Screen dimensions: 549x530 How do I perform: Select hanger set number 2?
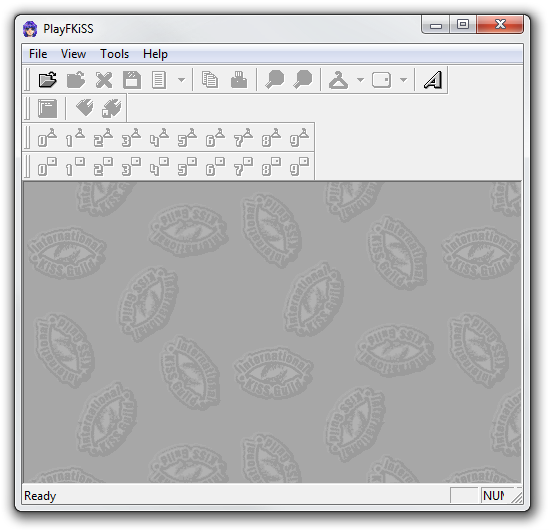coord(103,138)
